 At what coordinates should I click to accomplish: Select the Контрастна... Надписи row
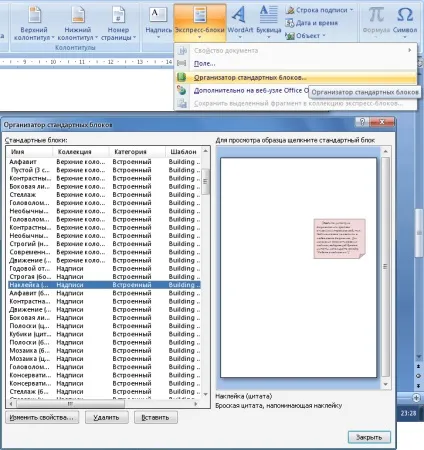pos(104,301)
